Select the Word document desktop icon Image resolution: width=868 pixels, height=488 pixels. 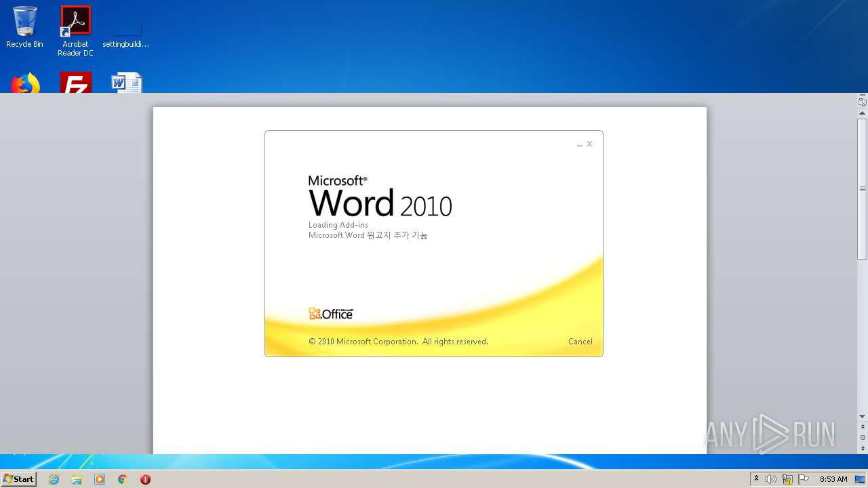[x=126, y=83]
